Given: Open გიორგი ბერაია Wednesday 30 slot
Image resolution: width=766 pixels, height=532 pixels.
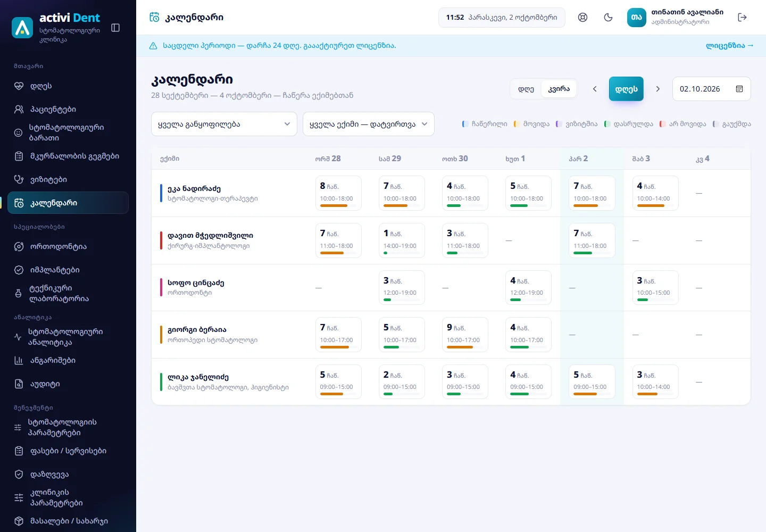Looking at the screenshot, I should [x=465, y=335].
